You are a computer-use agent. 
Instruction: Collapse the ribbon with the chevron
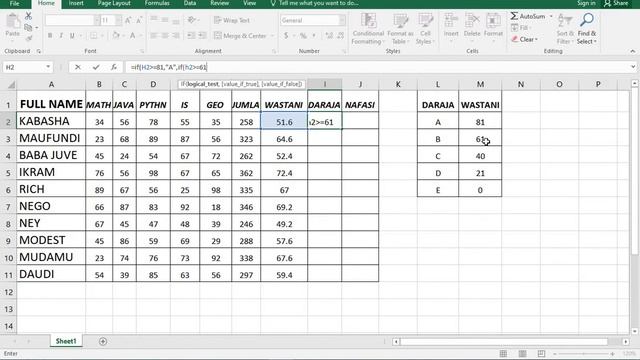pos(632,51)
